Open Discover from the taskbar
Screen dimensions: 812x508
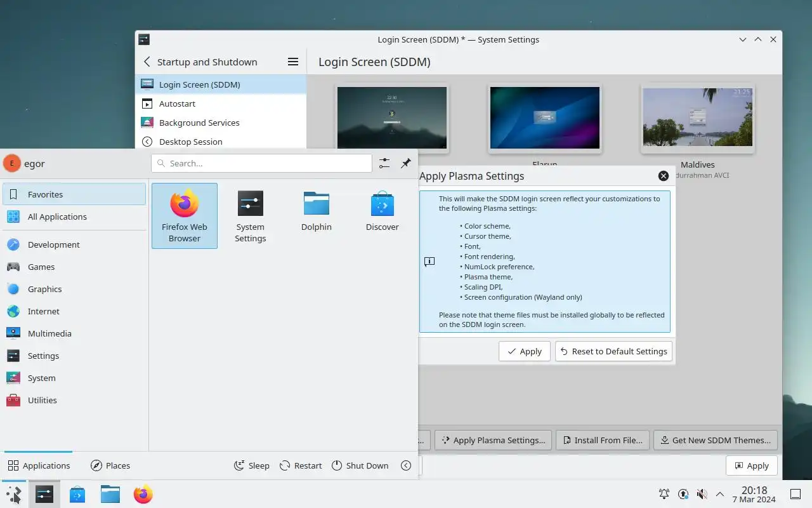point(77,494)
